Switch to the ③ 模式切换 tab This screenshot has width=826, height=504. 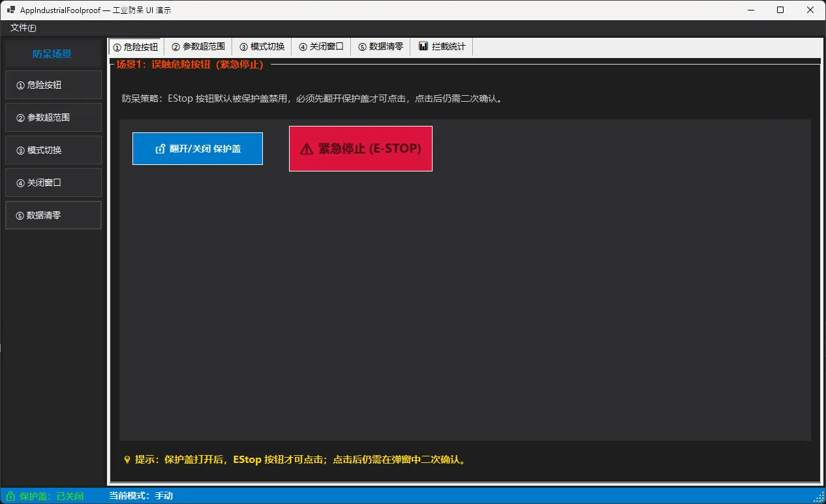click(x=262, y=47)
